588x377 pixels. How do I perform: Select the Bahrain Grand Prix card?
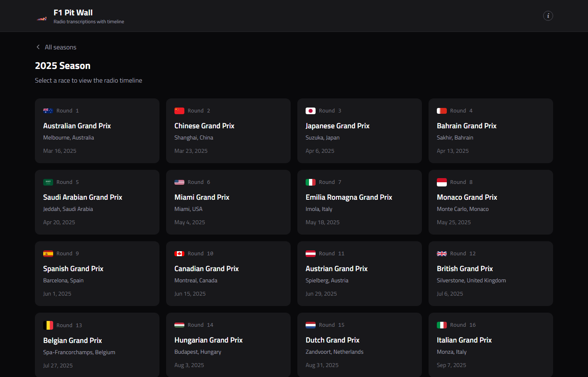point(491,131)
